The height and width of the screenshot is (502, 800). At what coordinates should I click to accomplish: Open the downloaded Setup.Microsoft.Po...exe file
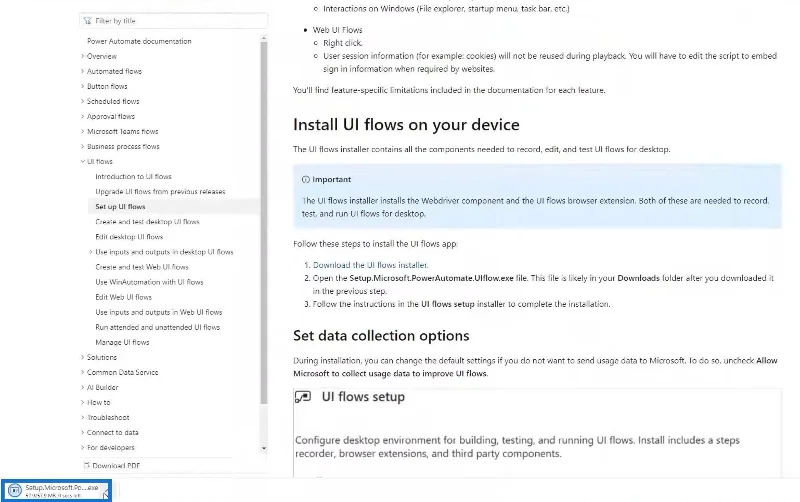[56, 490]
